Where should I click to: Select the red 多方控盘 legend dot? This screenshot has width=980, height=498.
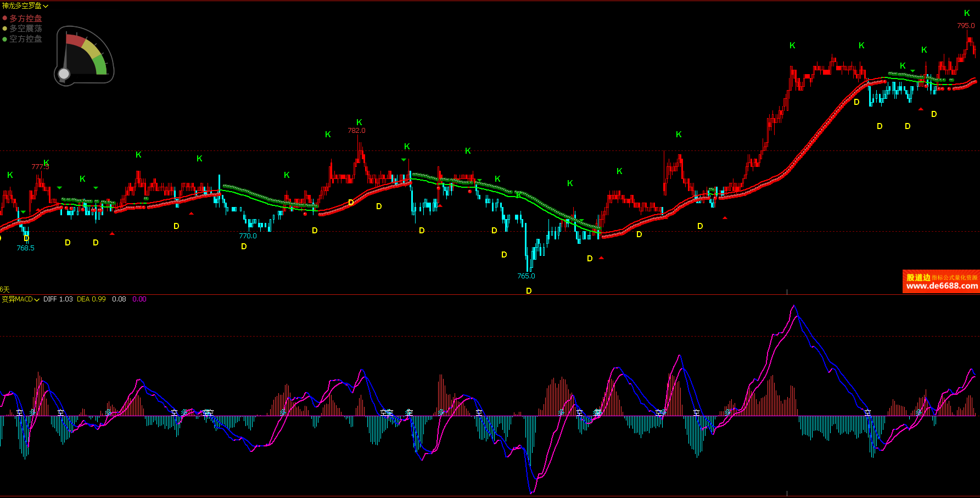click(x=5, y=18)
